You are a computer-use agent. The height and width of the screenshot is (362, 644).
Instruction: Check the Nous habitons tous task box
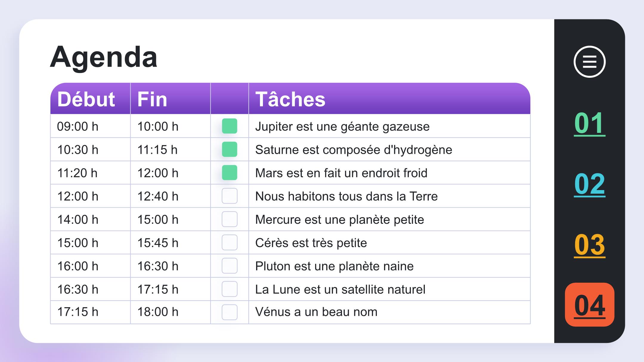(230, 196)
